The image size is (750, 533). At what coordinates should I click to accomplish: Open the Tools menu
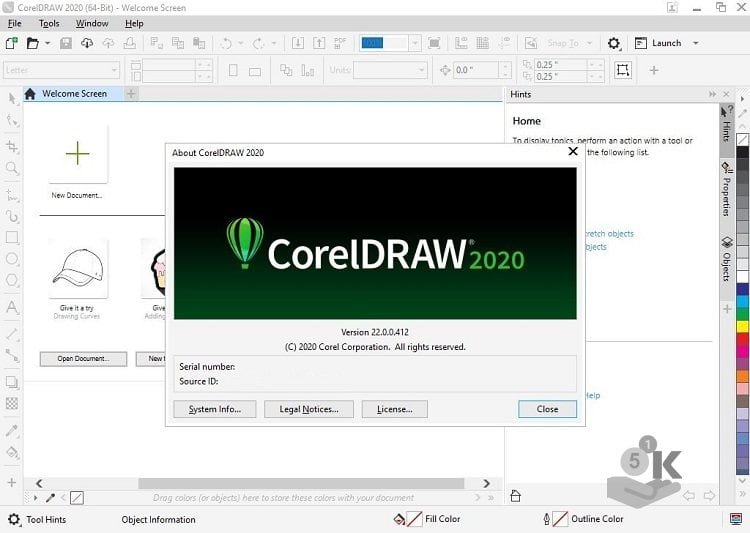coord(49,23)
